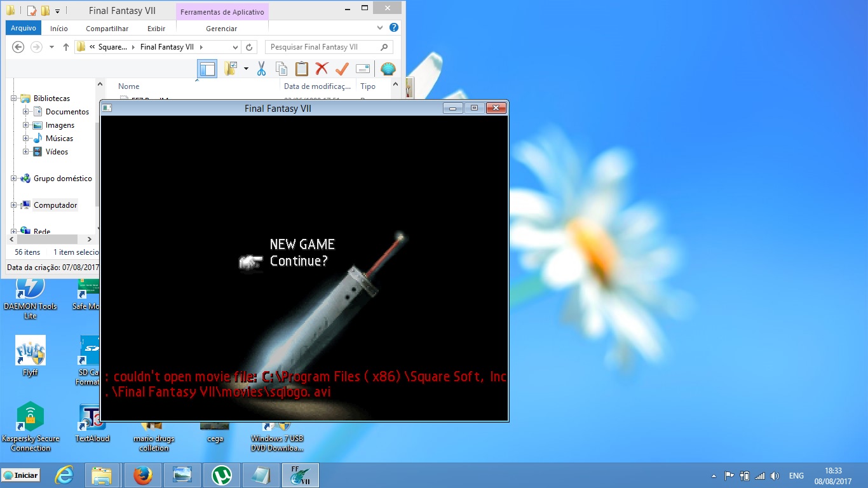Click the Explorer help question mark icon
The height and width of the screenshot is (488, 868).
[394, 28]
